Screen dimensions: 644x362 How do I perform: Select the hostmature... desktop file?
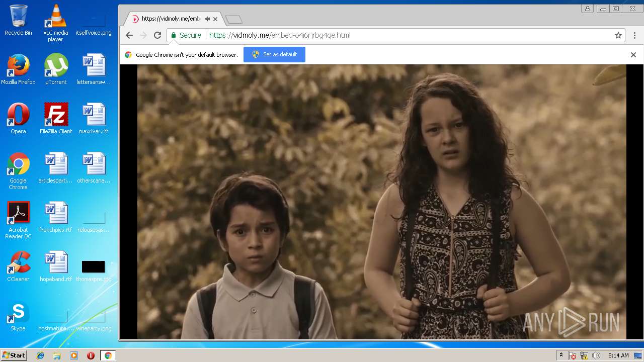point(56,320)
